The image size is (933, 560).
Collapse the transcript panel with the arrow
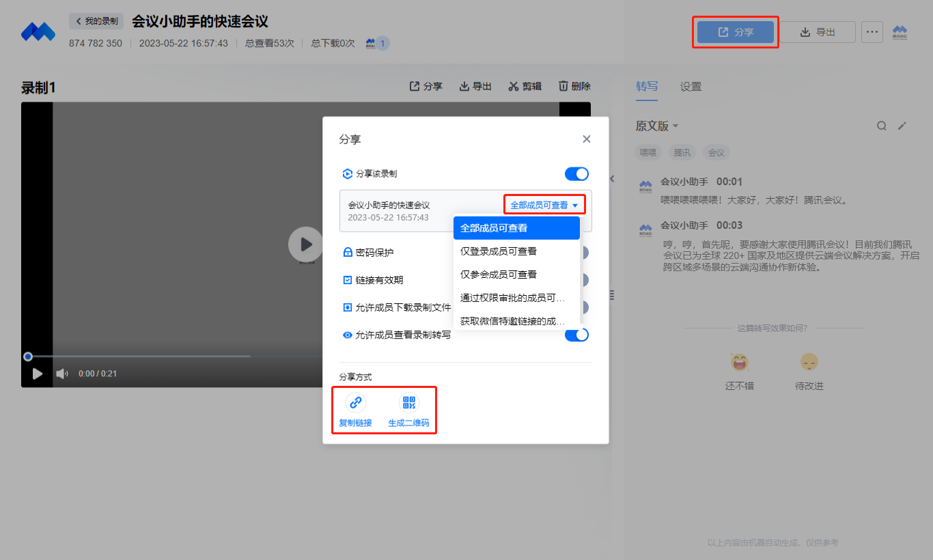pyautogui.click(x=612, y=179)
